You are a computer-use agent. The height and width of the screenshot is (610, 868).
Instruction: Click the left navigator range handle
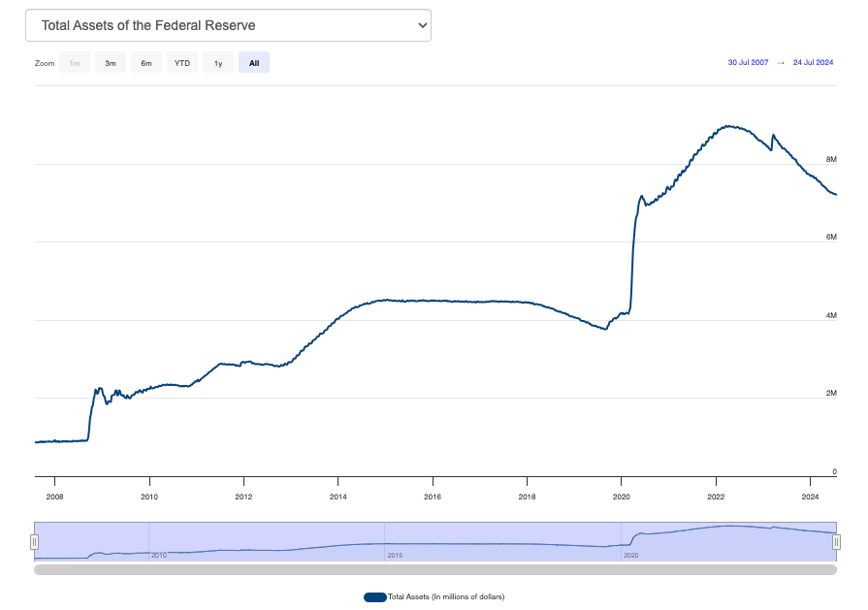[x=35, y=541]
